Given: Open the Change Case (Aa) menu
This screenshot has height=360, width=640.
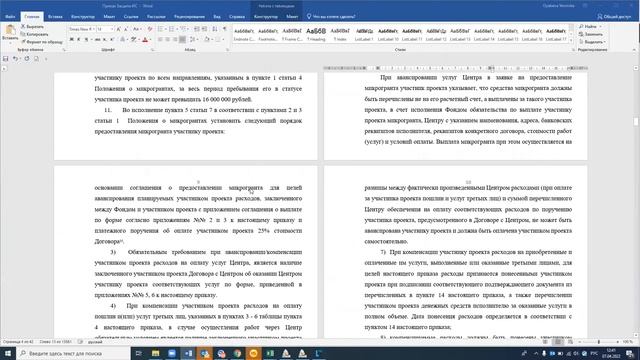Looking at the screenshot, I should point(137,29).
